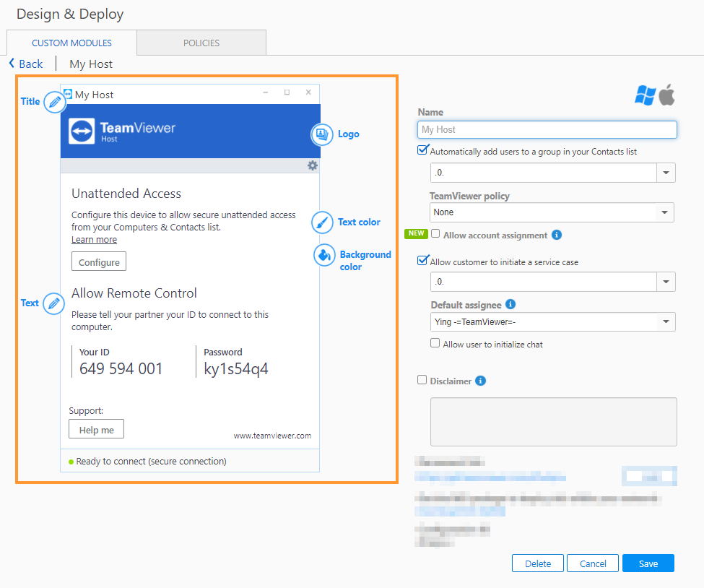
Task: Enable Allow user to initialize chat
Action: tap(435, 344)
